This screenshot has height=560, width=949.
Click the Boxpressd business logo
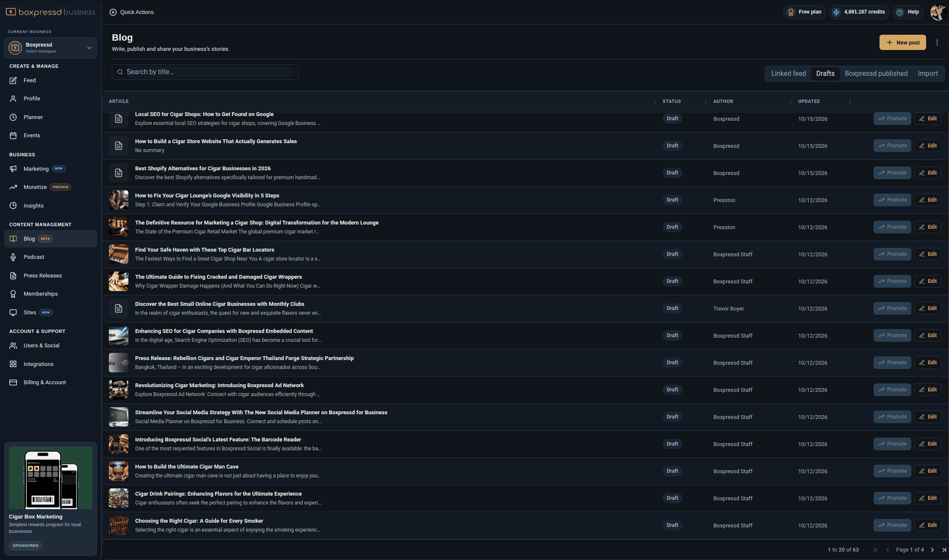coord(50,12)
